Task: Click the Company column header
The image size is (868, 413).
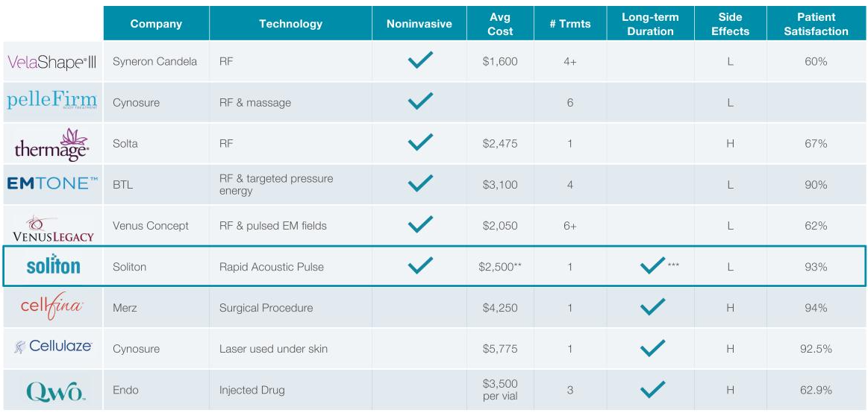Action: pos(156,24)
